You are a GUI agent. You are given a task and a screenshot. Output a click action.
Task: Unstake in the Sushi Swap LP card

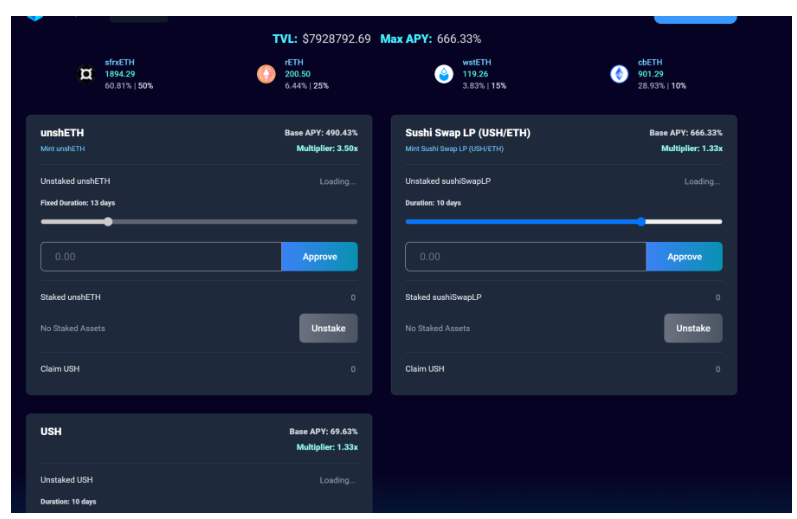[x=693, y=328]
